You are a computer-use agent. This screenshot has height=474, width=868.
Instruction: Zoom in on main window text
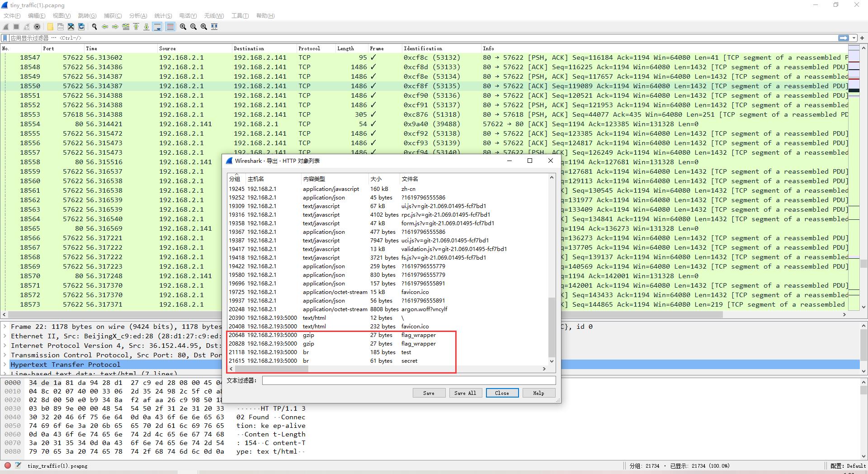(183, 27)
